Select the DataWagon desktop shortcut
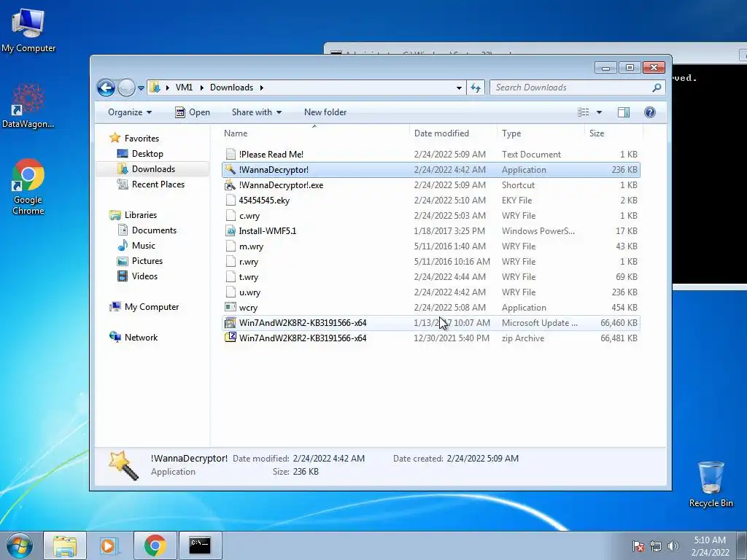This screenshot has height=560, width=747. pos(28,106)
